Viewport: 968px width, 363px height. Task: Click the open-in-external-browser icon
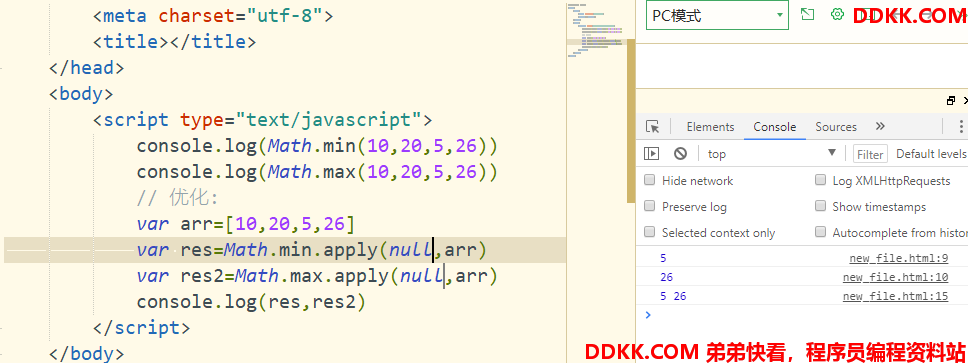pos(807,14)
